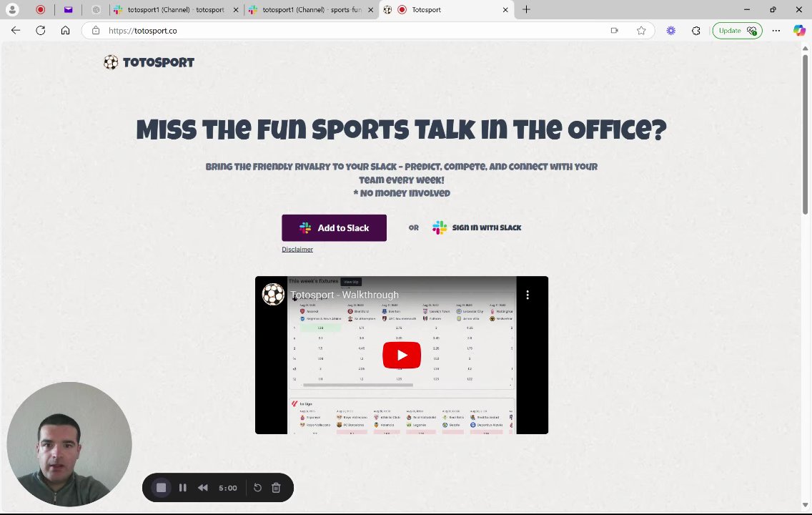Pause the screen recording
The height and width of the screenshot is (515, 812).
coord(183,488)
